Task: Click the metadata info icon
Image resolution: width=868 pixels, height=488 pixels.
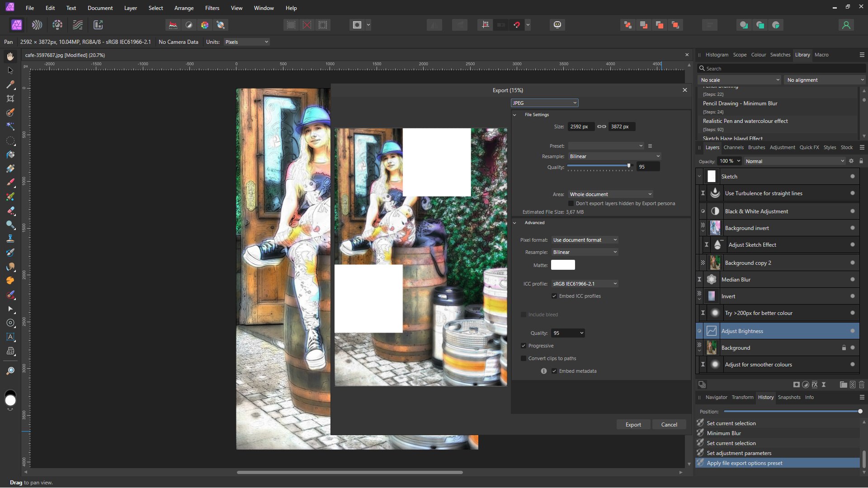Action: [x=544, y=371]
